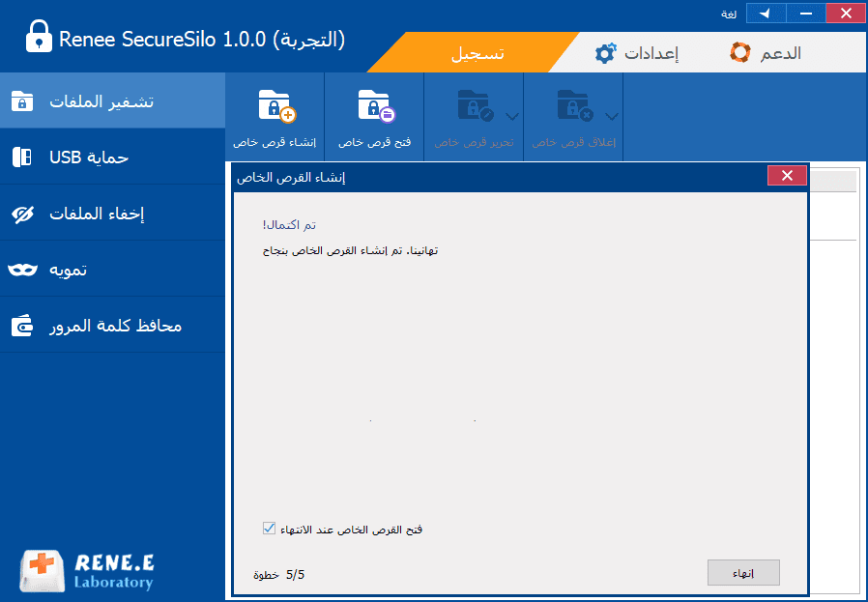Open the تسجيل registration tab
868x602 pixels.
click(x=477, y=53)
